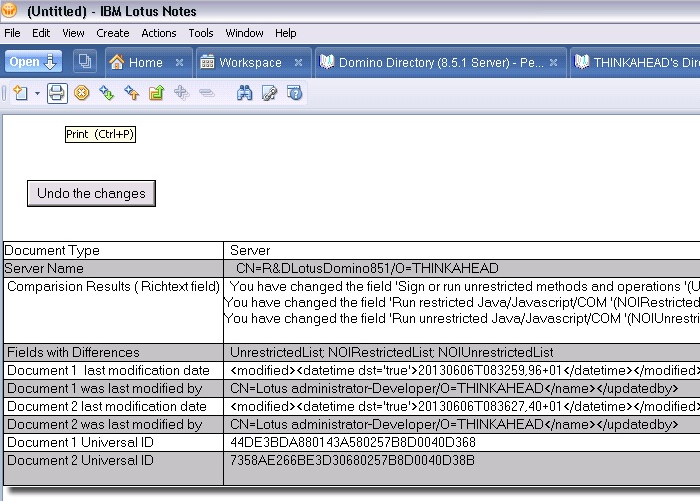Open the Create menu
Image resolution: width=700 pixels, height=501 pixels.
(x=112, y=33)
